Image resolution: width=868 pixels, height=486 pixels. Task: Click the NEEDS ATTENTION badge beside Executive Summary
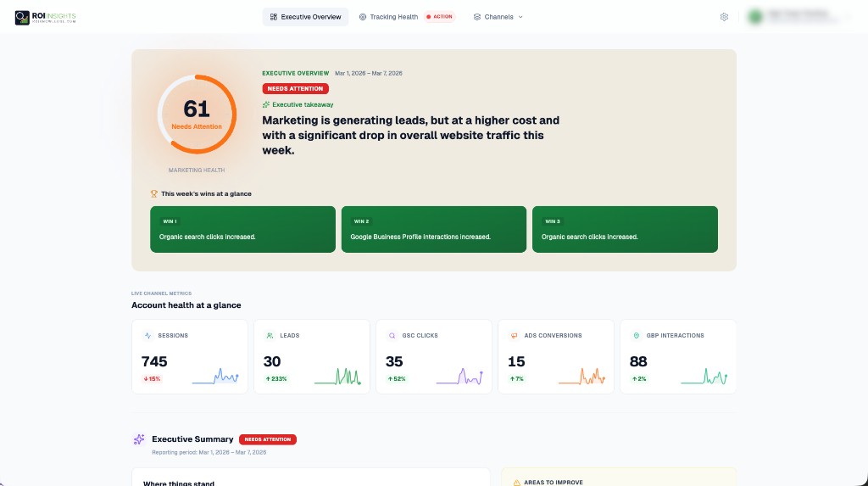tap(268, 439)
